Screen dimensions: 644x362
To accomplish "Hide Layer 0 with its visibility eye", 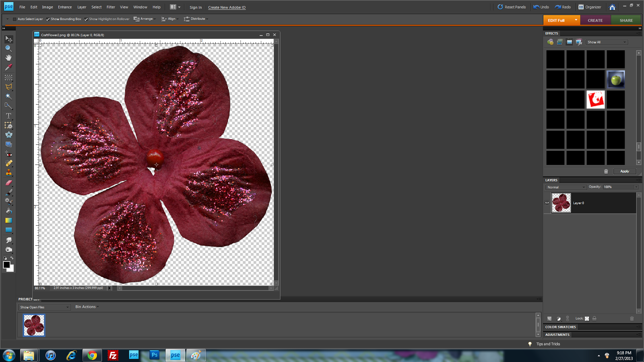I will [x=547, y=203].
